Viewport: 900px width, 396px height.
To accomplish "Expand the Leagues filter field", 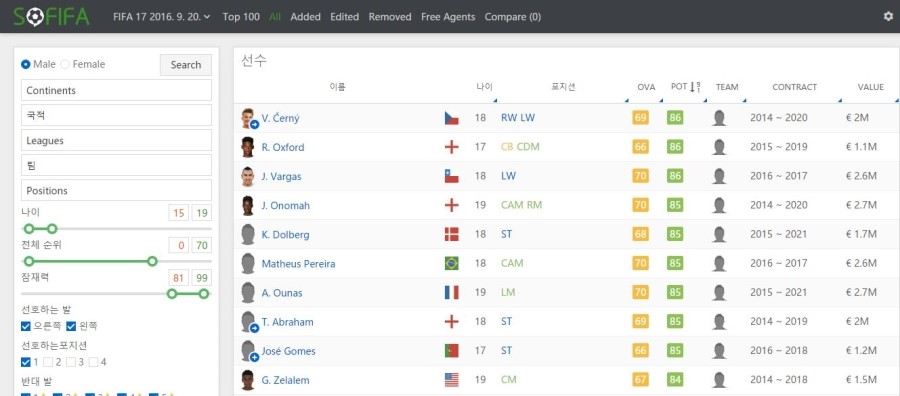I will coord(117,140).
